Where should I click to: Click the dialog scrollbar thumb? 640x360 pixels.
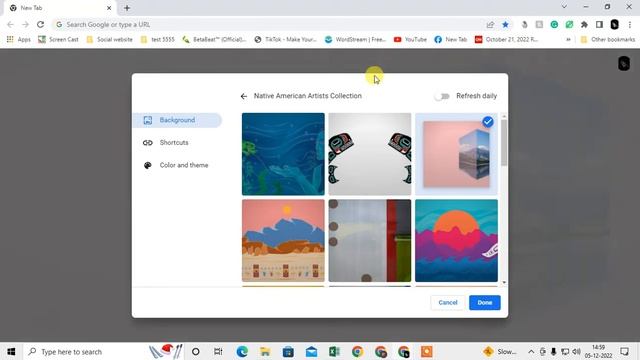pyautogui.click(x=504, y=143)
